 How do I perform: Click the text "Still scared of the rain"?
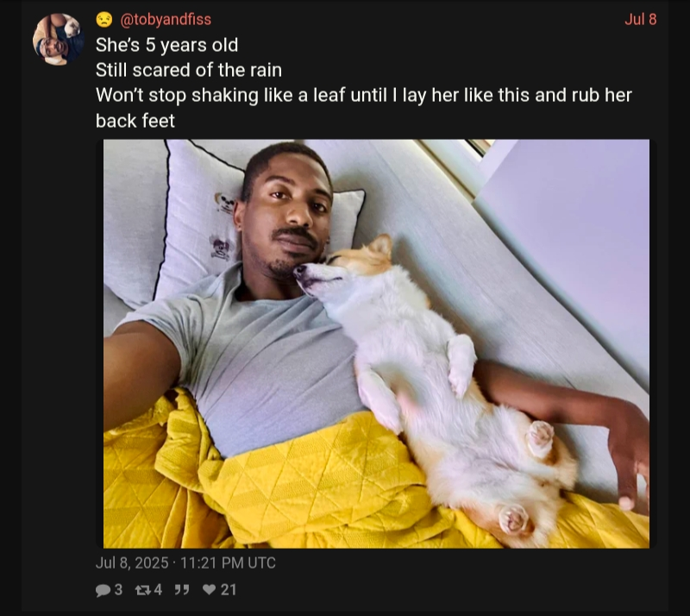pyautogui.click(x=189, y=70)
